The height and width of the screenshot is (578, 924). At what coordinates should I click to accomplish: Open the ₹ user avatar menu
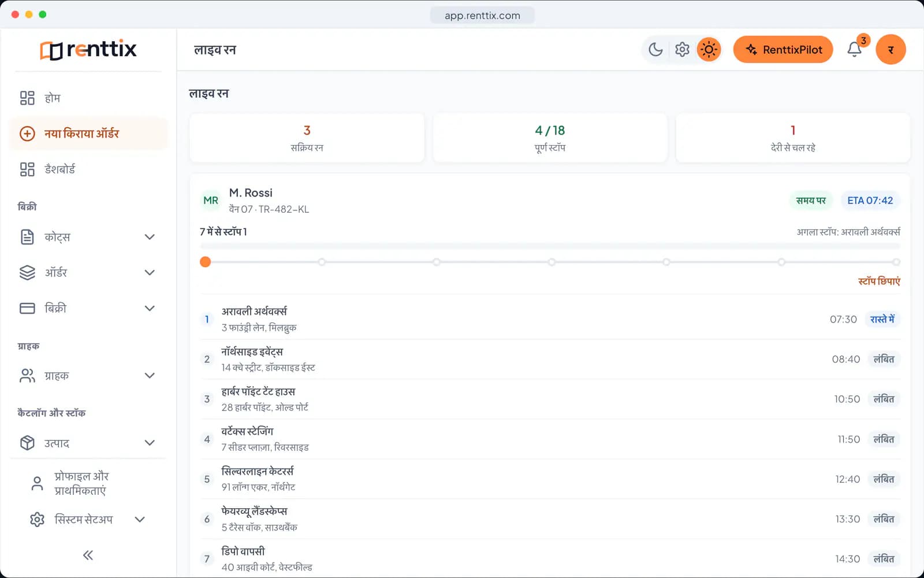pos(891,50)
